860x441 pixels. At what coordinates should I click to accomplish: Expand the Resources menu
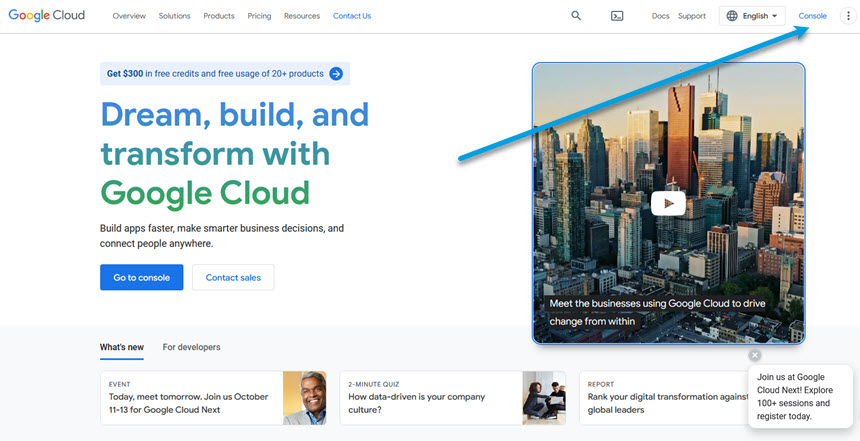pos(301,16)
